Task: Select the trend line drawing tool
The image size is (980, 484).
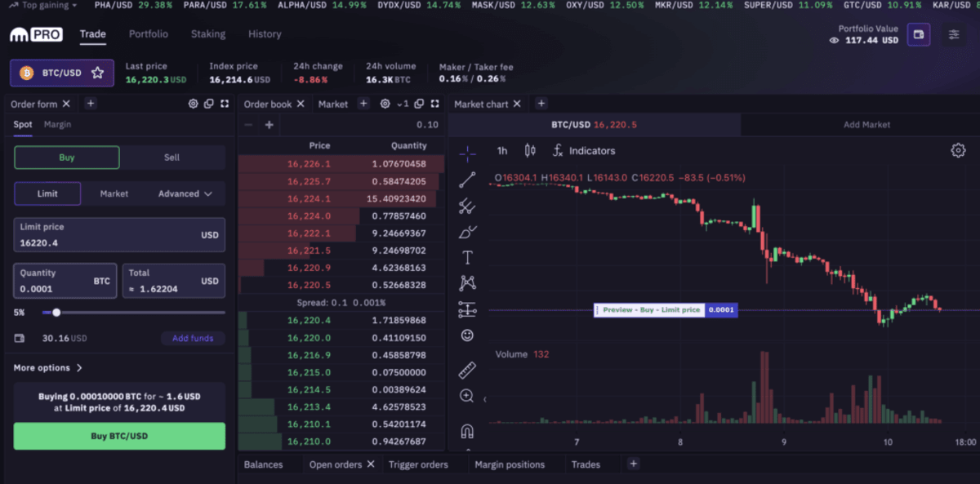Action: click(x=467, y=180)
